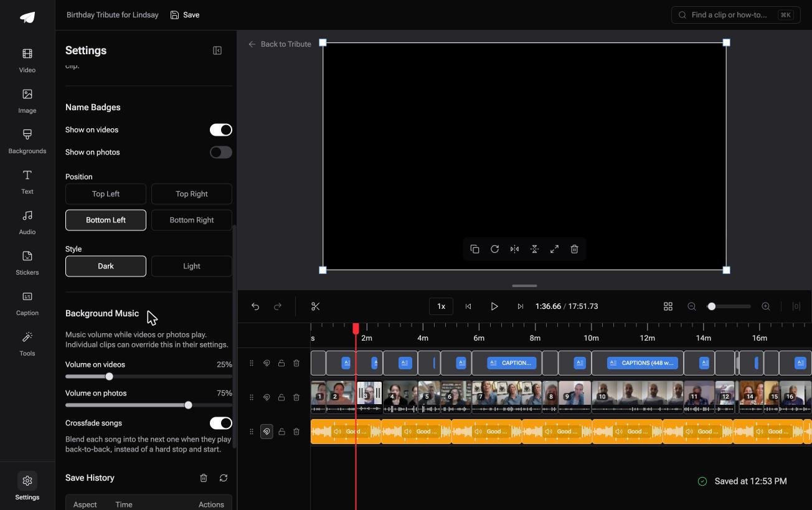Click the Settings gear in sidebar
This screenshot has height=510, width=812.
[27, 486]
